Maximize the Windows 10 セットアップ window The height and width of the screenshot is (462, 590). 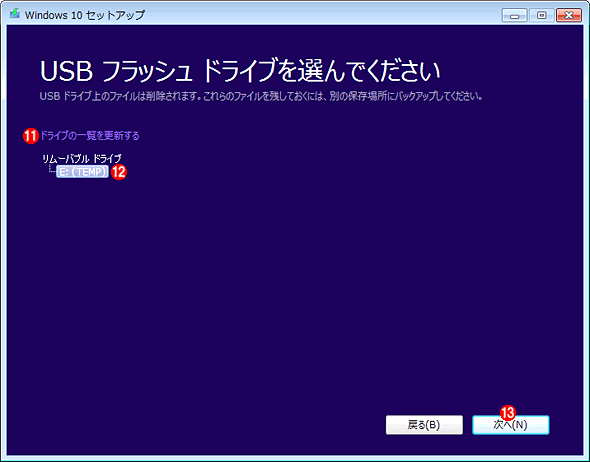pos(541,15)
